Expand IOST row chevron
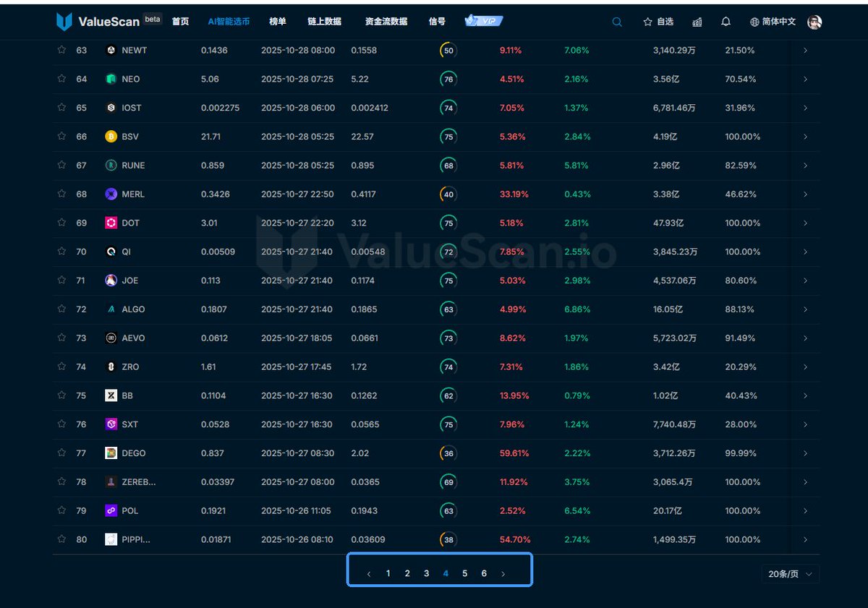The image size is (868, 608). click(x=805, y=108)
